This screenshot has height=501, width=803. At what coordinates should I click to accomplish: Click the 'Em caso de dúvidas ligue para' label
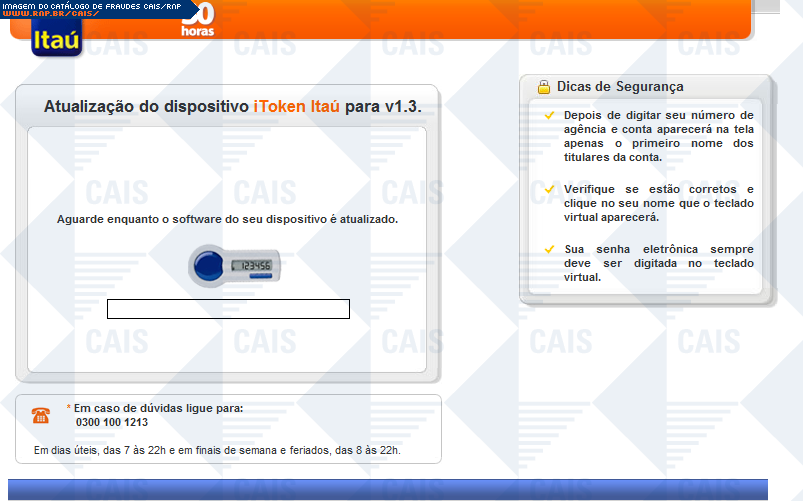coord(158,408)
